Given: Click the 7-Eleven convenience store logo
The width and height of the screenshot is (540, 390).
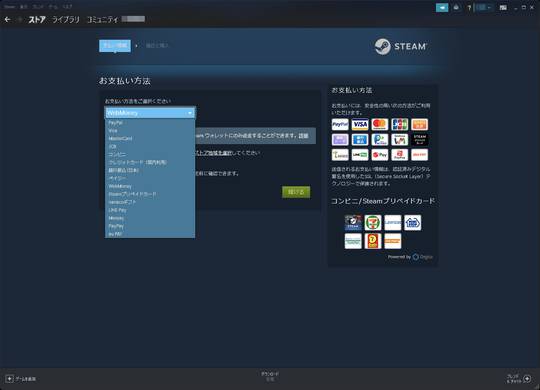Looking at the screenshot, I should tap(373, 223).
